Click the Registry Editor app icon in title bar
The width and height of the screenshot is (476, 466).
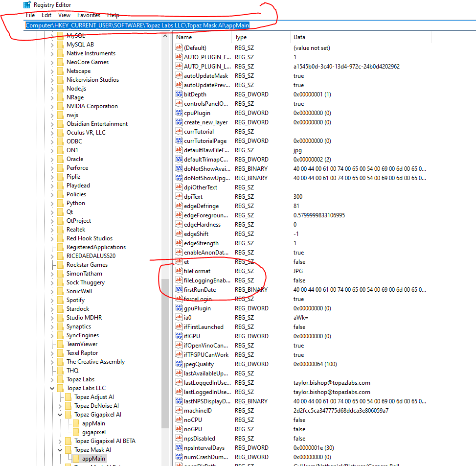click(27, 5)
